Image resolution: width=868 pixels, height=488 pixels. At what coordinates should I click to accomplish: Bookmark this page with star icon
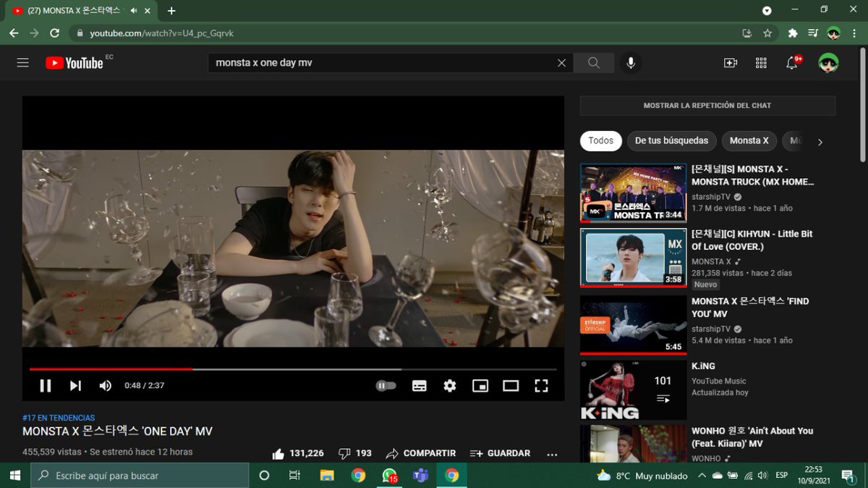pos(767,33)
